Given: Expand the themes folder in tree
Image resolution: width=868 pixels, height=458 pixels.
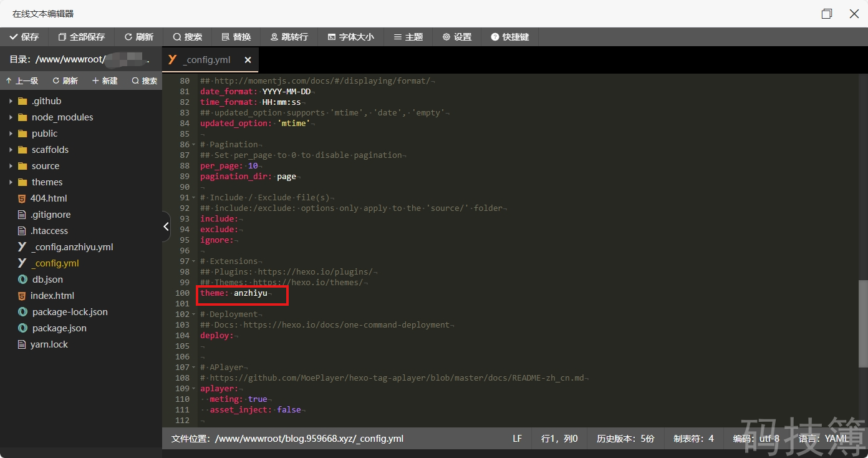Looking at the screenshot, I should pyautogui.click(x=11, y=182).
